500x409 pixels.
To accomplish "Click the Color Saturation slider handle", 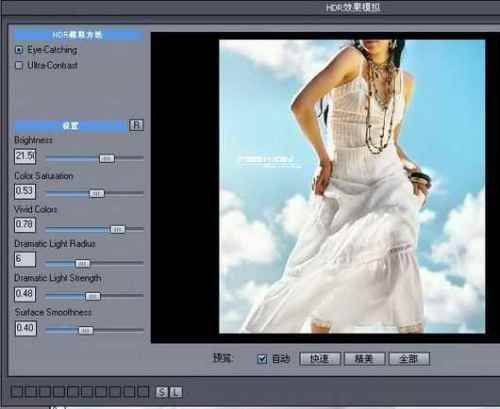I will (97, 194).
